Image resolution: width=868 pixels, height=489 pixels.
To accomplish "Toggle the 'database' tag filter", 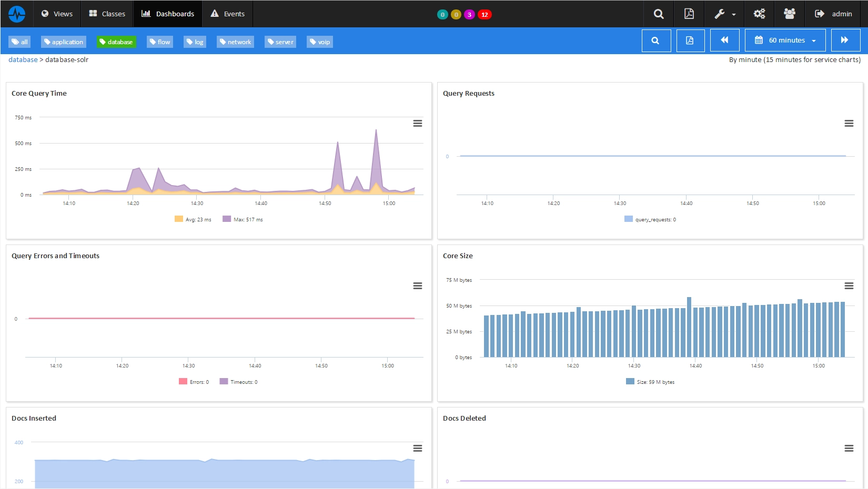I will click(116, 42).
